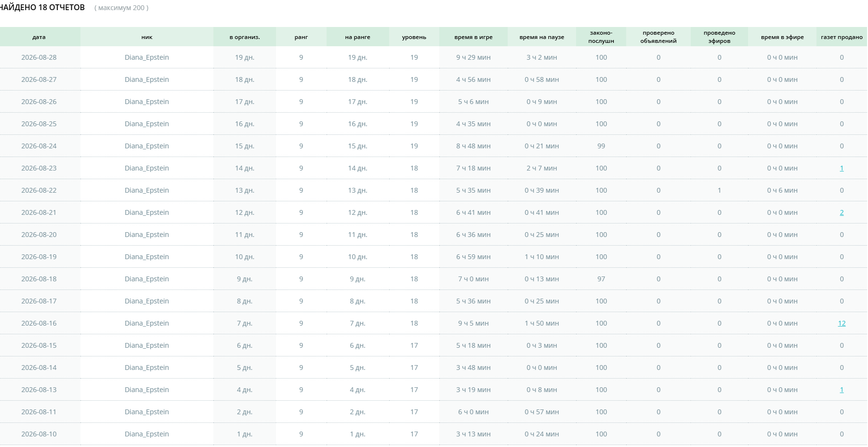The image size is (868, 447).
Task: Click the 'проверено объявлений' column header
Action: 658,37
